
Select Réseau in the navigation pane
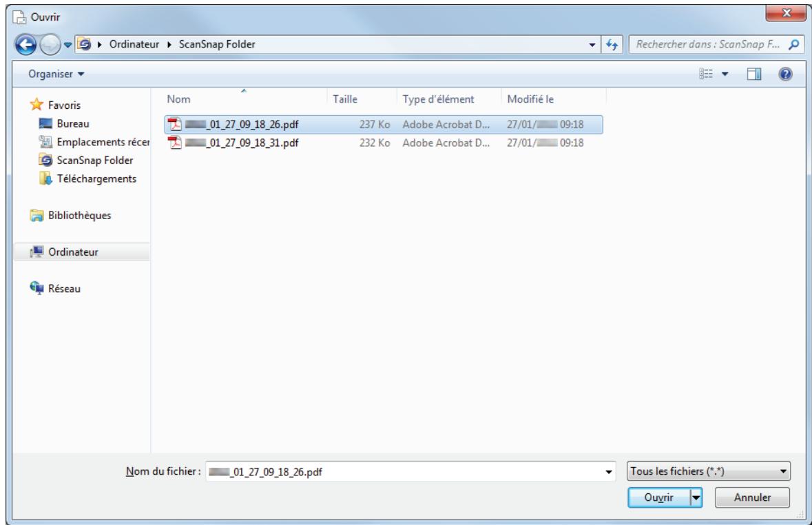[55, 288]
